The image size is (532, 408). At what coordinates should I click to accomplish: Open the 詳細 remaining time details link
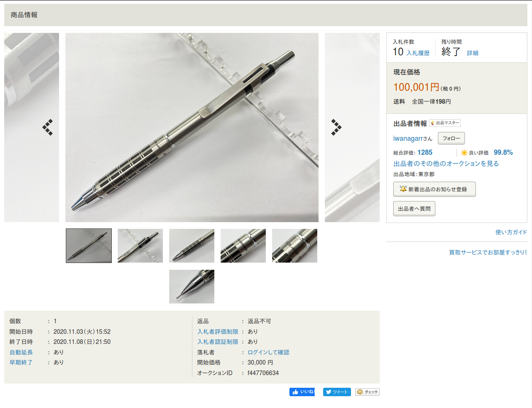473,53
